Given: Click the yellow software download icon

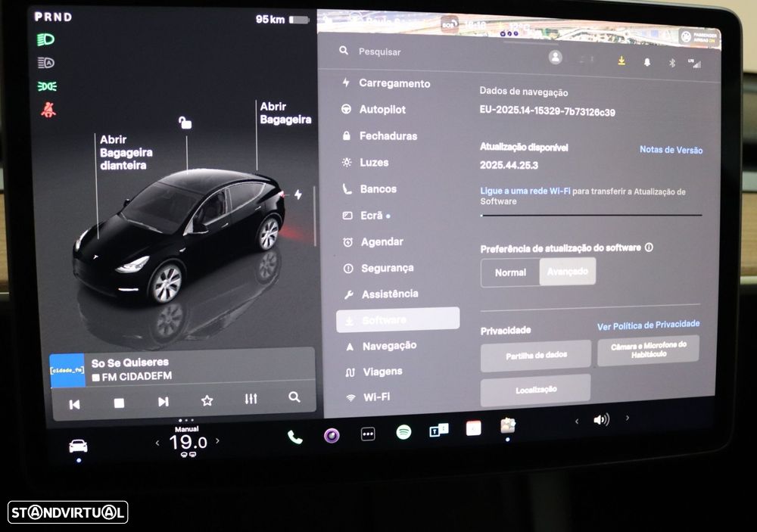Looking at the screenshot, I should [x=621, y=61].
